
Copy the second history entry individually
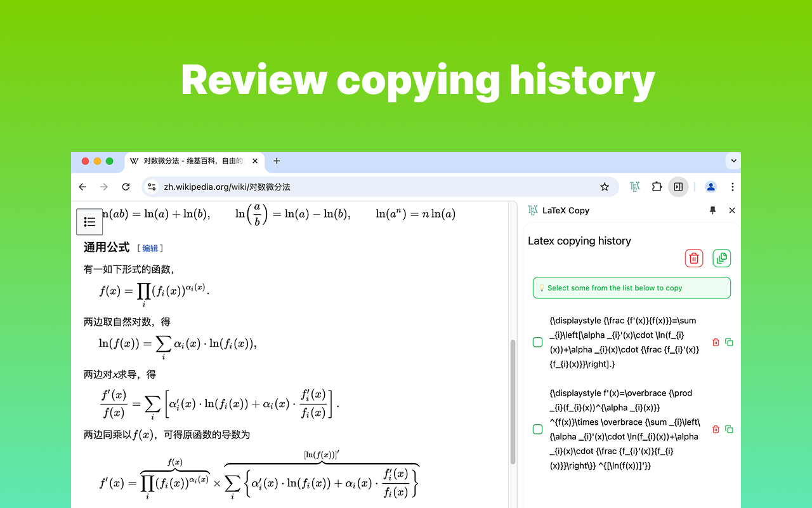click(729, 429)
